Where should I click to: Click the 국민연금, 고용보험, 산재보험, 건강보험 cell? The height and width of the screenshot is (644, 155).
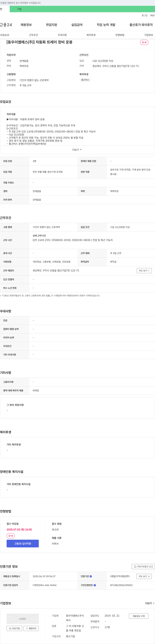click(51, 262)
